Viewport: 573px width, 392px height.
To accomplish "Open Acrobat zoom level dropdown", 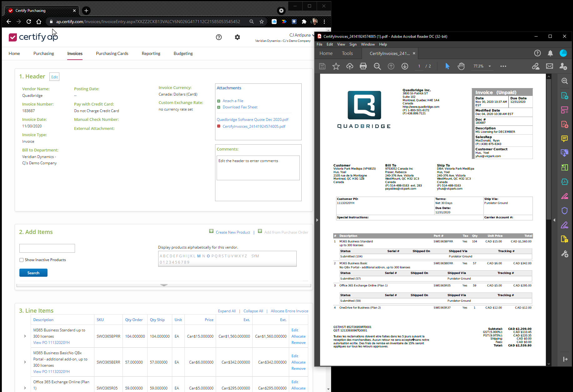I will pyautogui.click(x=490, y=66).
